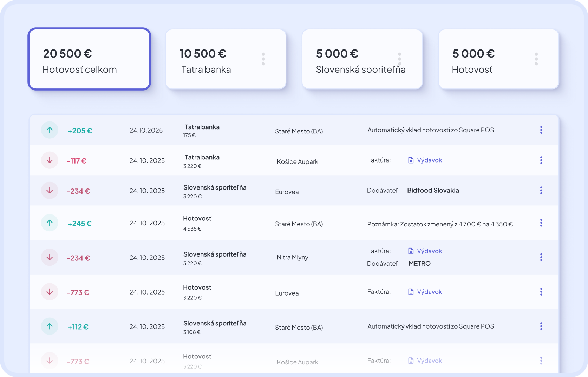The image size is (588, 377).
Task: Click red down-arrow icon of Nitra Mlyny row
Action: pyautogui.click(x=50, y=257)
